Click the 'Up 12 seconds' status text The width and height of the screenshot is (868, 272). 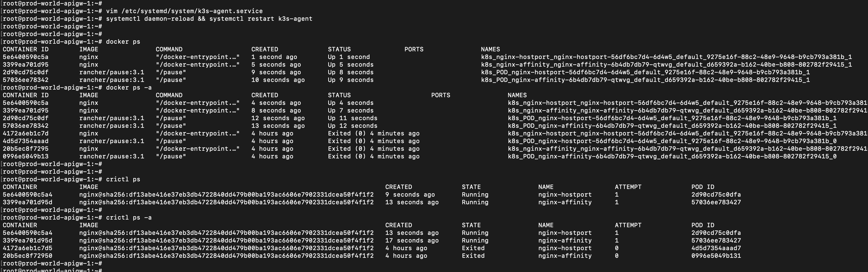click(x=353, y=126)
